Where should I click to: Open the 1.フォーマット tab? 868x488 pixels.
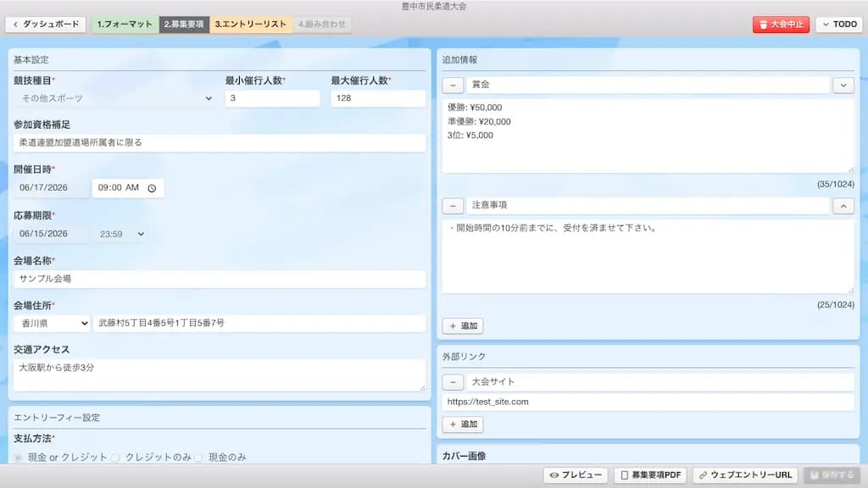[125, 25]
